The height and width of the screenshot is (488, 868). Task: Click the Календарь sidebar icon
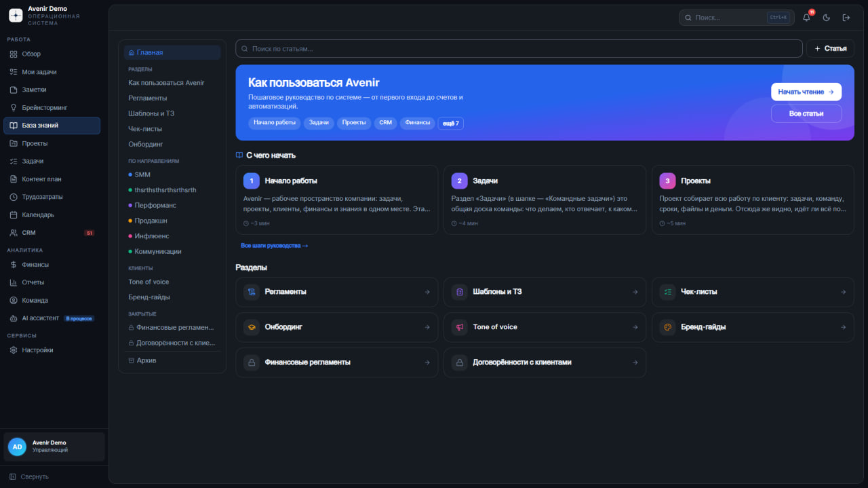pos(14,215)
